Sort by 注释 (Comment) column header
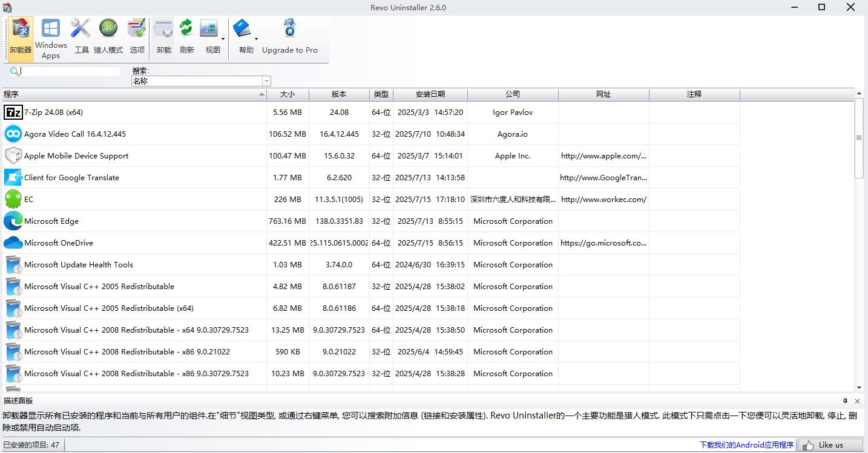 (695, 94)
